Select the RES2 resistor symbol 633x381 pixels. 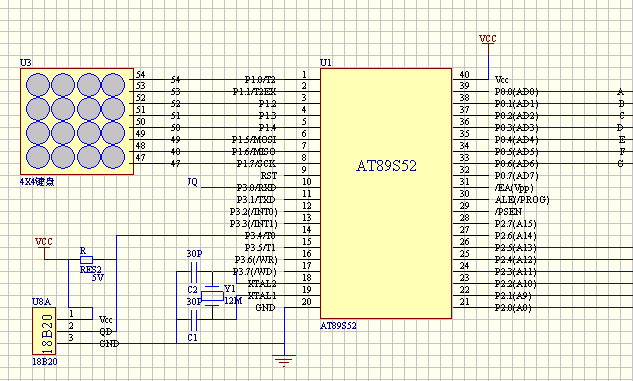pyautogui.click(x=86, y=260)
